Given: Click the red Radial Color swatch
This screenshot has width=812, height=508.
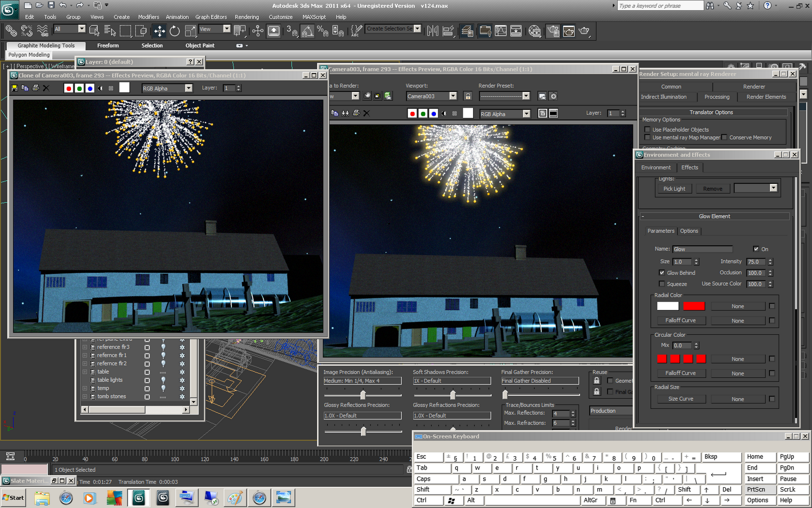Looking at the screenshot, I should [694, 306].
